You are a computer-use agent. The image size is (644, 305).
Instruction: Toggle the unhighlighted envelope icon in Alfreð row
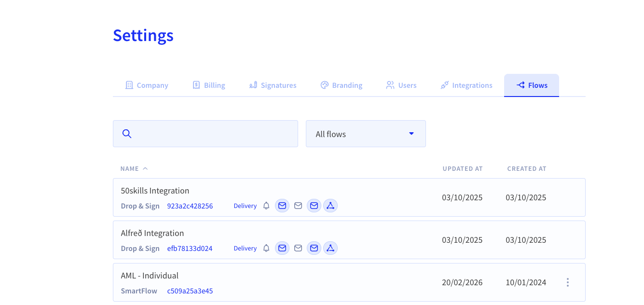click(298, 249)
